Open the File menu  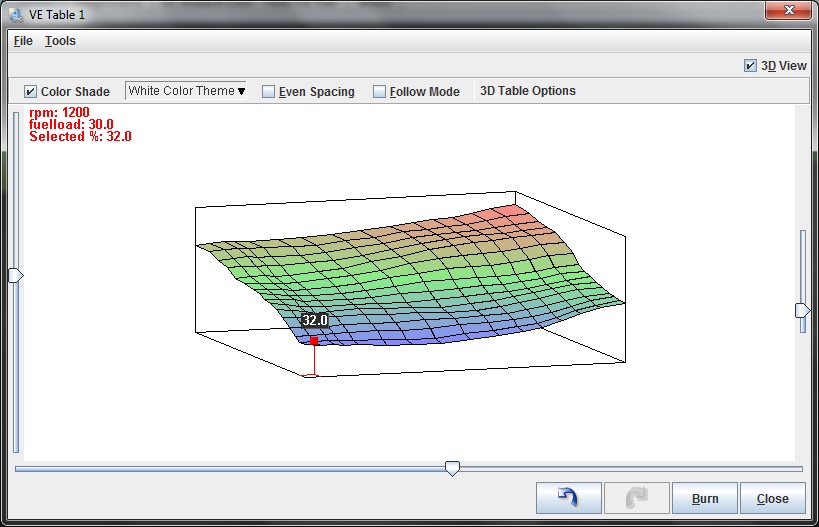point(23,41)
